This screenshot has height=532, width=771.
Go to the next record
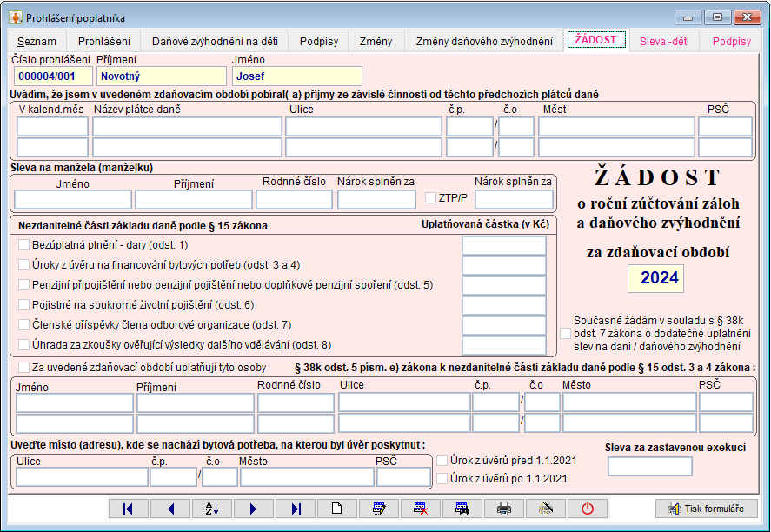pos(254,509)
